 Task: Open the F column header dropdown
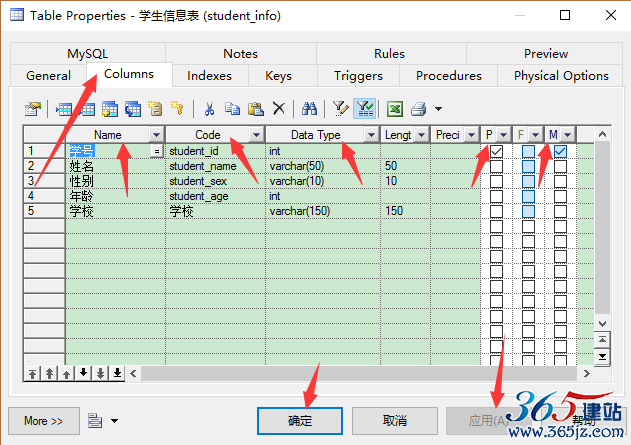[535, 135]
